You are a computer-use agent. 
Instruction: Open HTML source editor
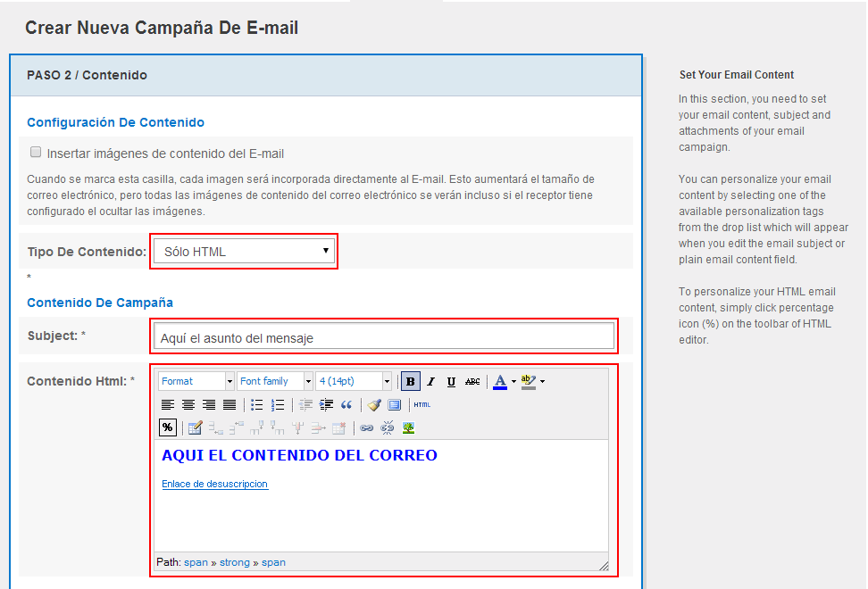(422, 405)
